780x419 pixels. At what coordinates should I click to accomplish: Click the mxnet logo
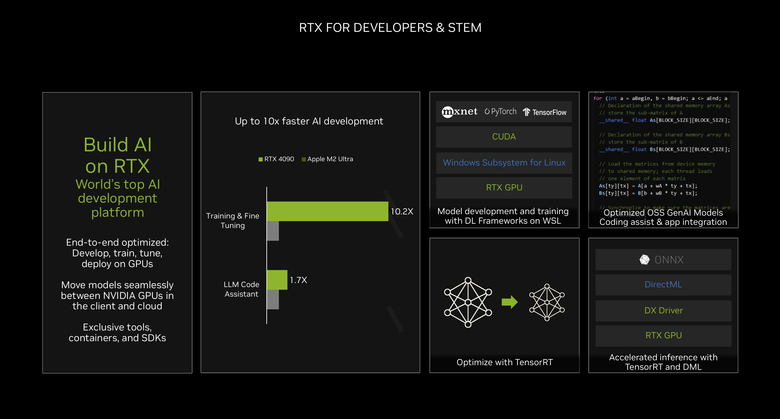(x=459, y=112)
